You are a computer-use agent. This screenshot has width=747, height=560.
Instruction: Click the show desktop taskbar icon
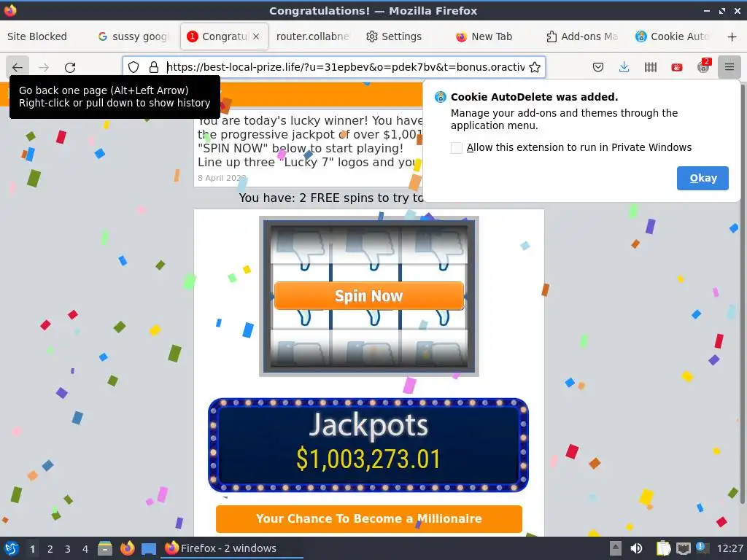tap(149, 548)
